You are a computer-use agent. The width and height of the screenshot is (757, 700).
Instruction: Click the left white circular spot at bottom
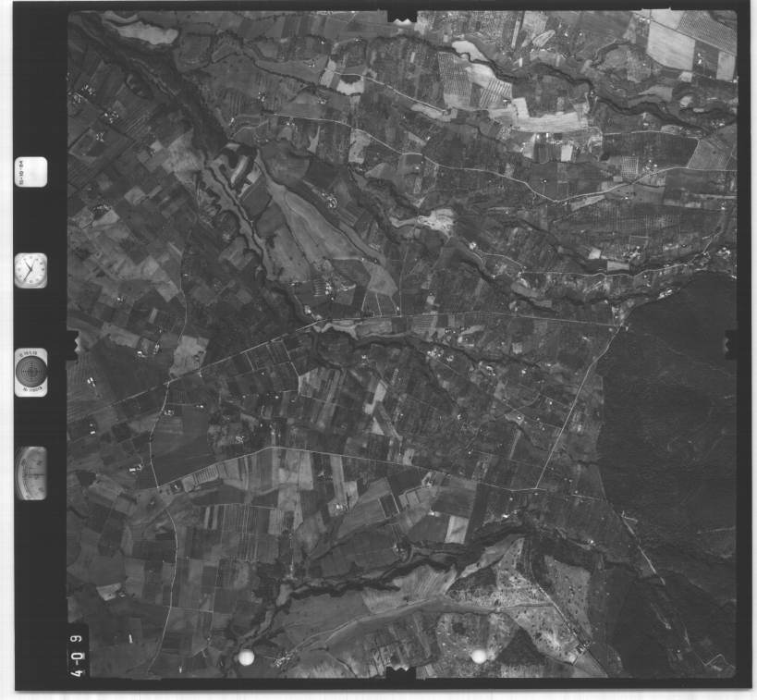click(x=246, y=657)
